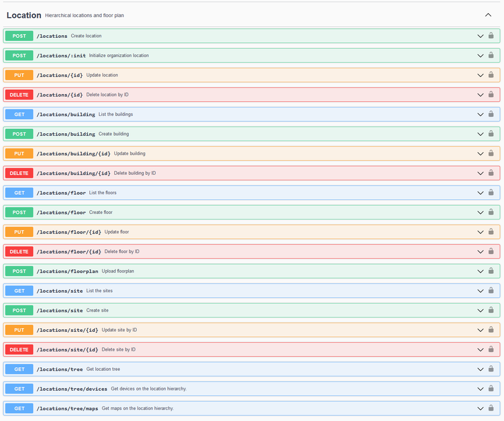Click the GET badge for /locations/site
This screenshot has width=504, height=421.
point(19,291)
